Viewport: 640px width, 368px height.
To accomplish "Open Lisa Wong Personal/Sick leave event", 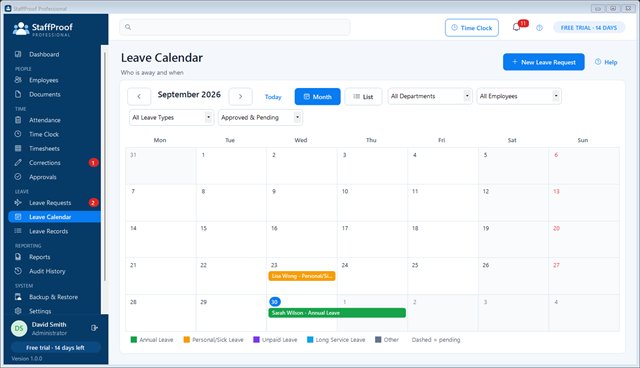I will (x=302, y=276).
